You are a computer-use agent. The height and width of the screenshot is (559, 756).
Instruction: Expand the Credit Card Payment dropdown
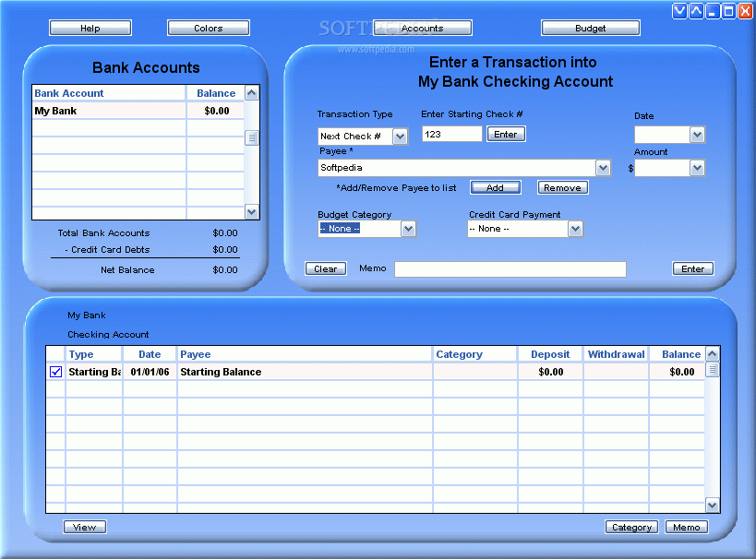click(575, 229)
